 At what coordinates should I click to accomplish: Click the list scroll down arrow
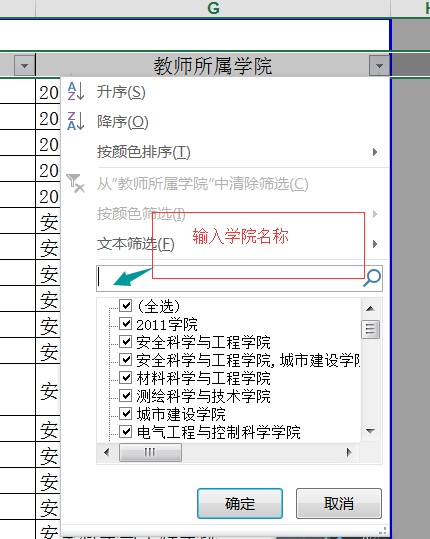[x=370, y=431]
